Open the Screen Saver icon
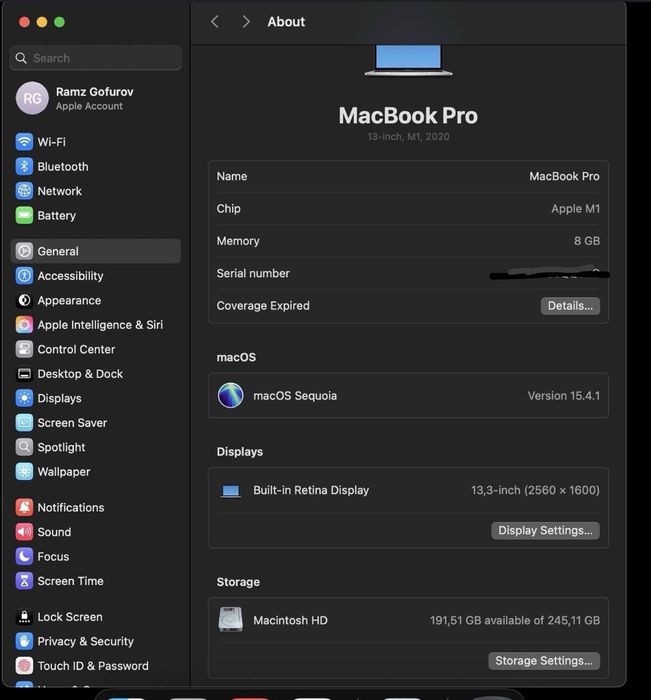Image resolution: width=651 pixels, height=700 pixels. tap(24, 423)
